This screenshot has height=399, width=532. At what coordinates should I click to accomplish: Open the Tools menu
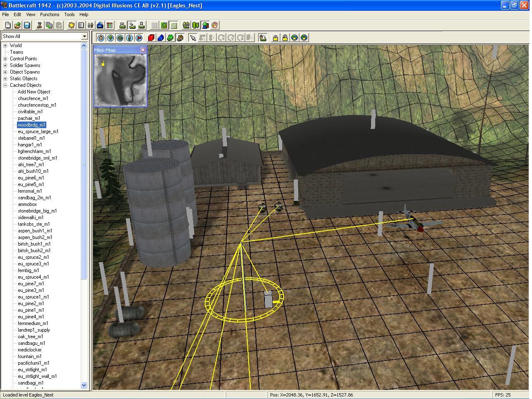[69, 14]
